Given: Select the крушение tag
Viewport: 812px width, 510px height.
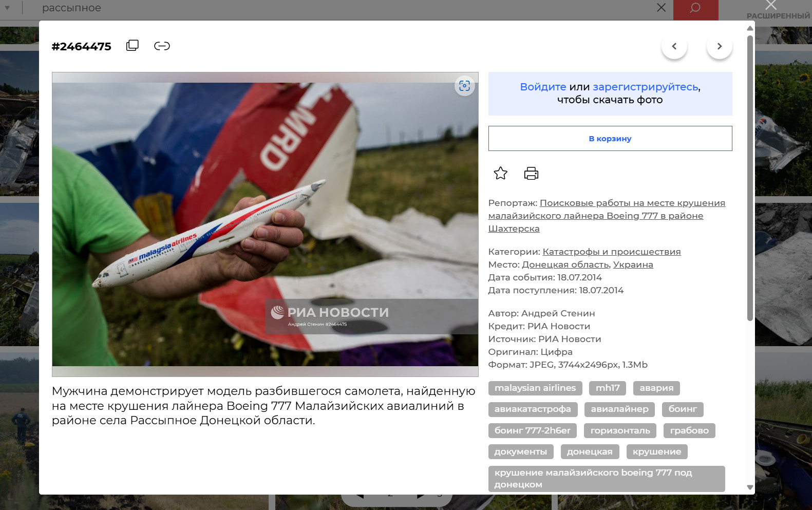Looking at the screenshot, I should coord(657,452).
